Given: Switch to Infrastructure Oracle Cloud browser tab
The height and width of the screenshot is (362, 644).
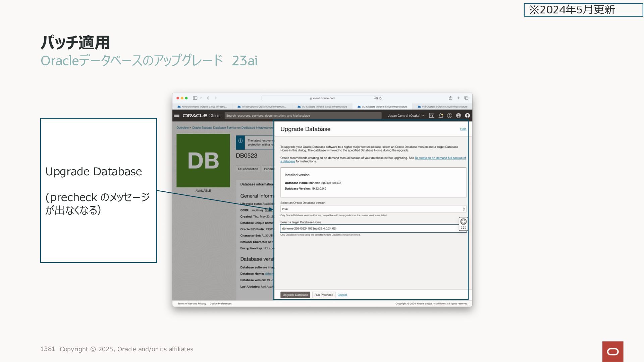Looking at the screenshot, I should pyautogui.click(x=262, y=107).
